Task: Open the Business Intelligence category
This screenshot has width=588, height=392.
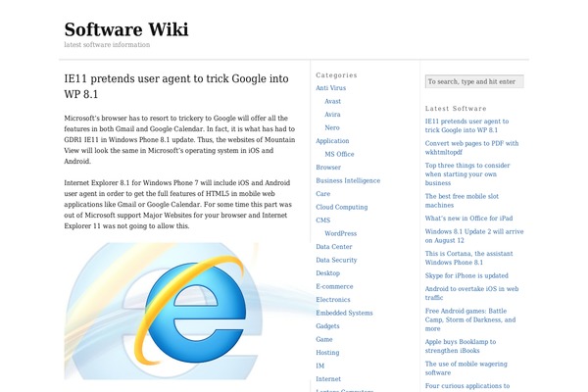Action: [348, 180]
